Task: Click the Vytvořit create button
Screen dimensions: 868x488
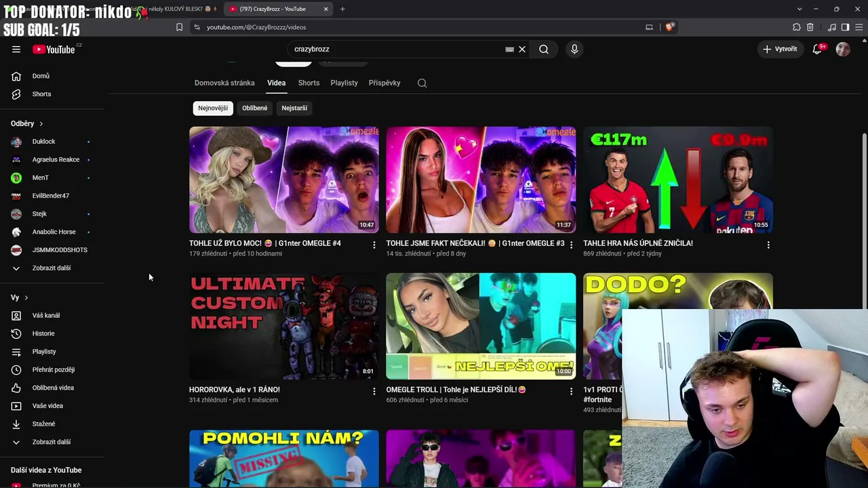Action: click(x=781, y=49)
